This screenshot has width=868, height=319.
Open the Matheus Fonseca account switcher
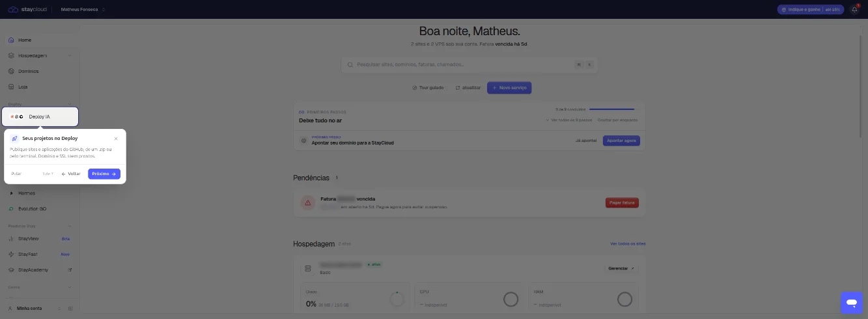click(x=83, y=9)
